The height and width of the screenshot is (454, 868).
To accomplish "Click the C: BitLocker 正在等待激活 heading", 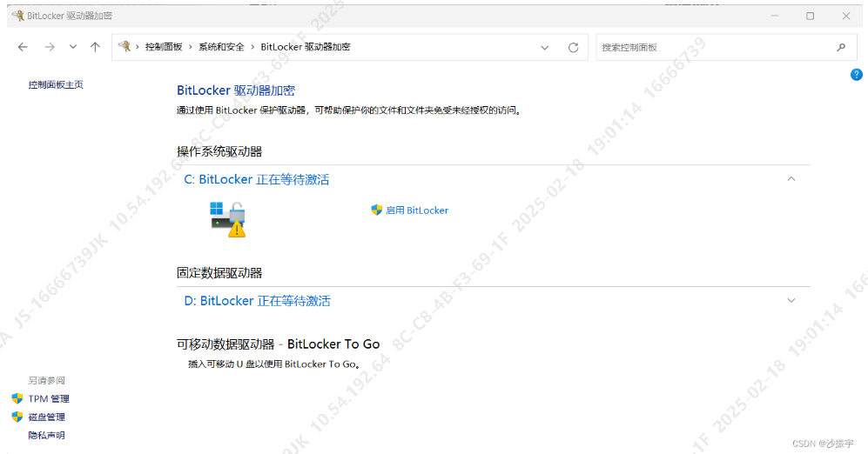I will [x=256, y=179].
